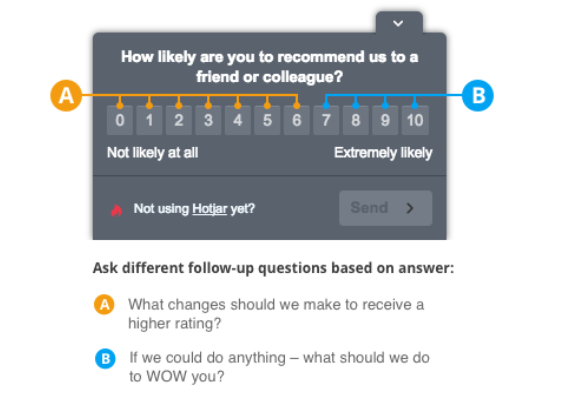Select rating 1 on the scale
This screenshot has width=563, height=407.
pyautogui.click(x=149, y=120)
